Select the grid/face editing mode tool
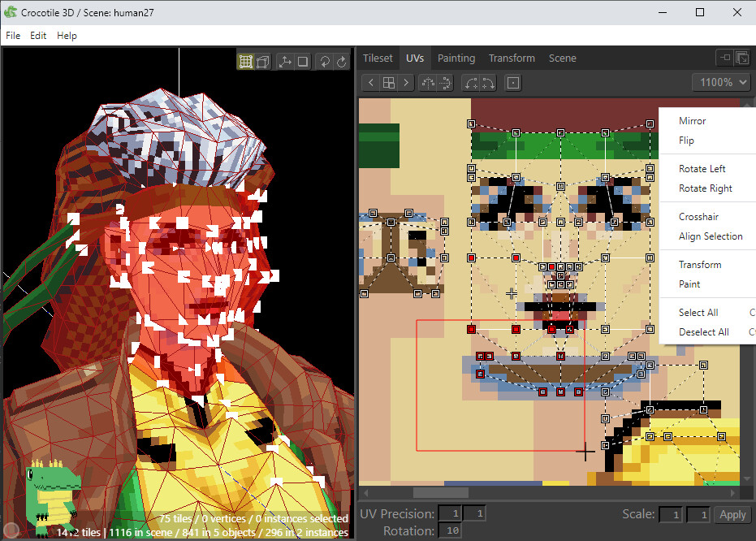The height and width of the screenshot is (541, 756). [x=247, y=61]
